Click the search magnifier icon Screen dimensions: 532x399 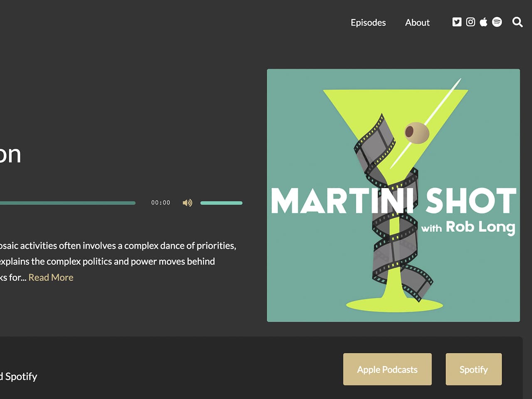[517, 22]
